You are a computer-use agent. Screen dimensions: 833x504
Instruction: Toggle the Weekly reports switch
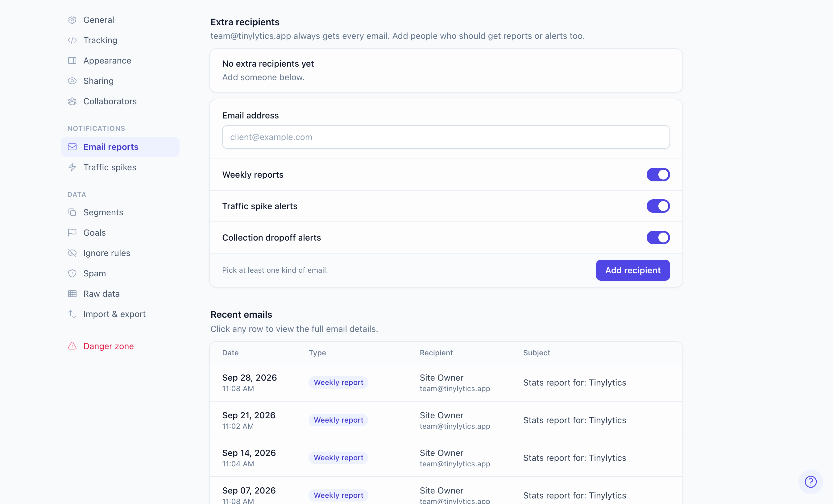point(658,175)
